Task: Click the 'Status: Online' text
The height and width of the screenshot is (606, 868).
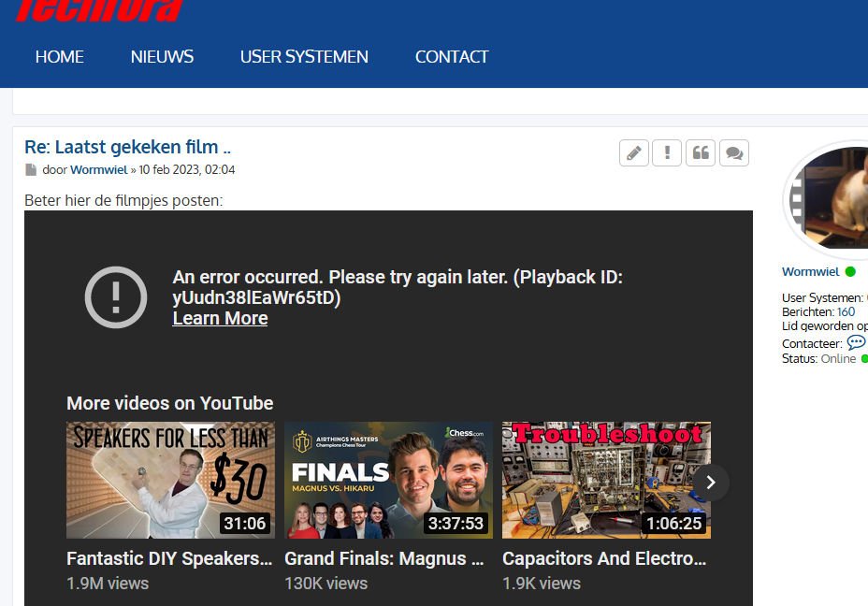Action: [818, 358]
